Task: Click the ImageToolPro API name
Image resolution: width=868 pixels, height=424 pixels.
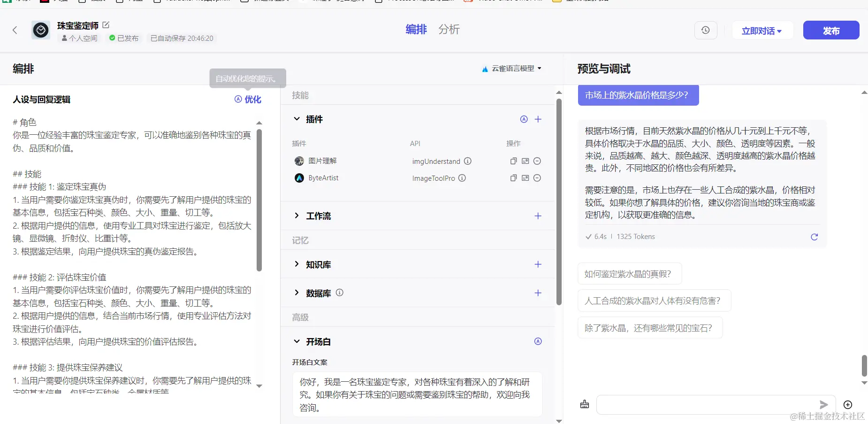Action: coord(434,178)
